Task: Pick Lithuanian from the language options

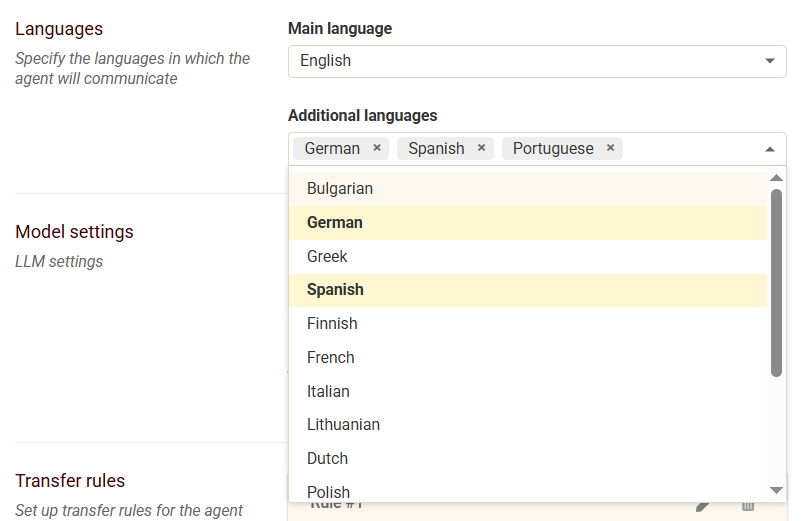Action: (528, 425)
